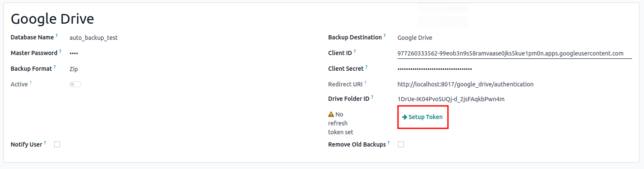Click the Redirect URI help question mark
This screenshot has height=169, width=644.
(365, 83)
